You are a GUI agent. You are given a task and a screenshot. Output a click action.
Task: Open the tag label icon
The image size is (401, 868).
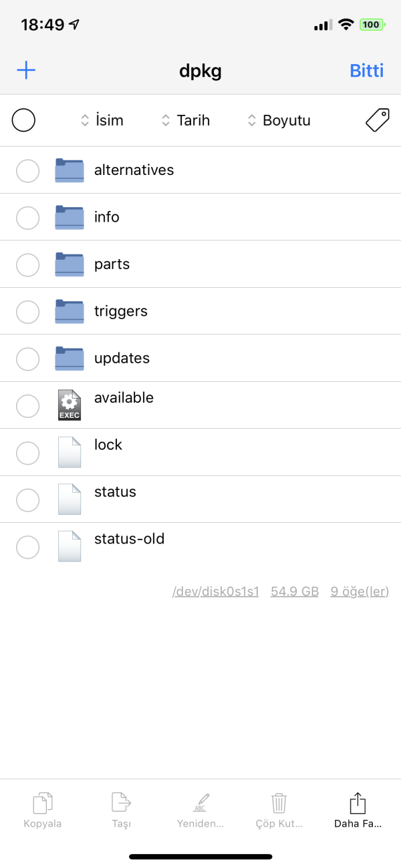377,120
